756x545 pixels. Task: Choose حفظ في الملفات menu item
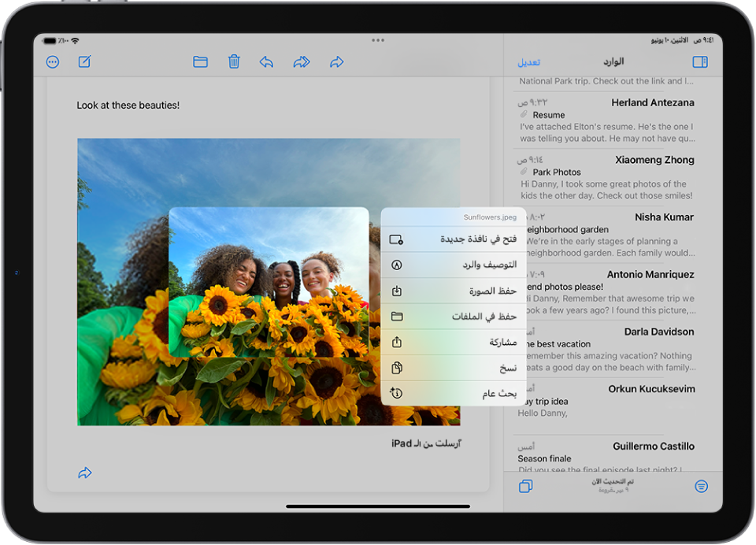(x=454, y=317)
